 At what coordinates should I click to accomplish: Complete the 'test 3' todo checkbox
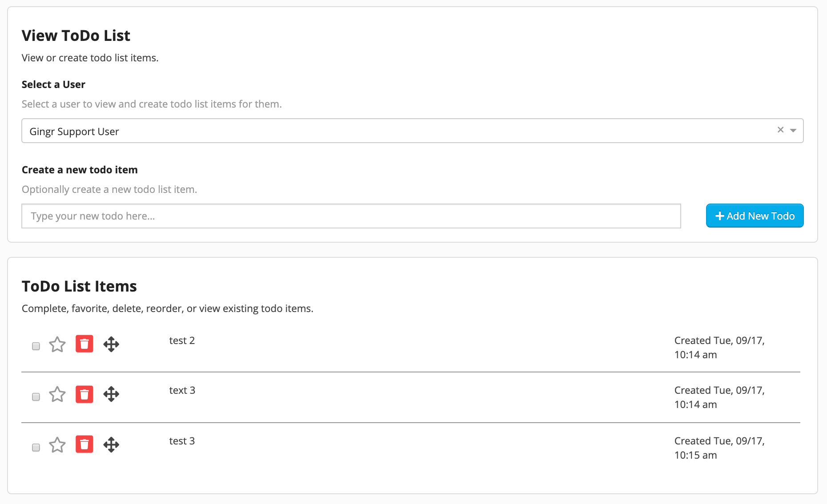[x=36, y=448]
